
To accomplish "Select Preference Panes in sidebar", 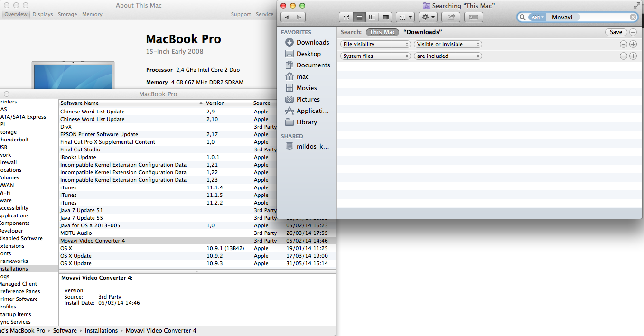I will (x=19, y=291).
